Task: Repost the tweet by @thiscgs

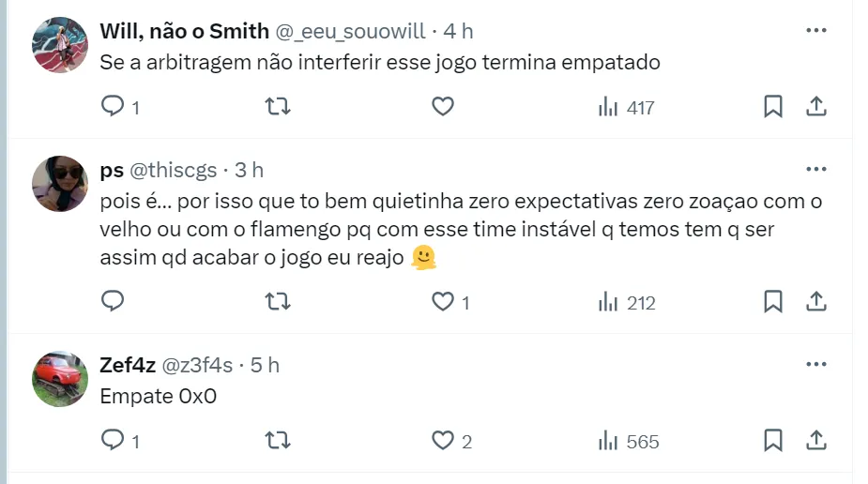Action: (278, 302)
